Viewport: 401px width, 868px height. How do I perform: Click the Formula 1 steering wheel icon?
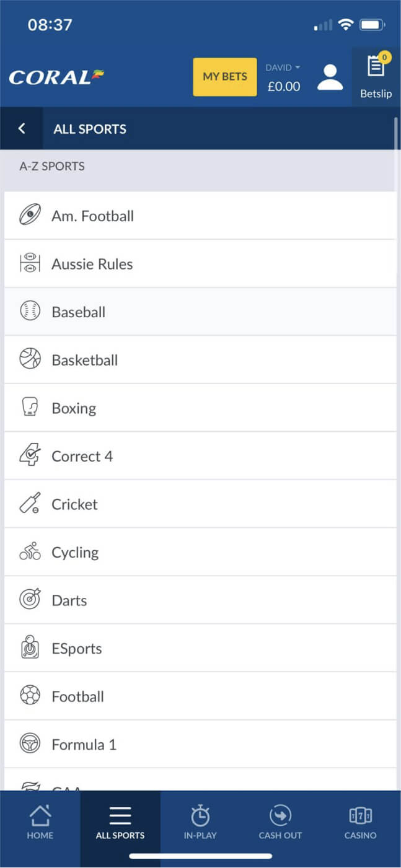[x=30, y=744]
